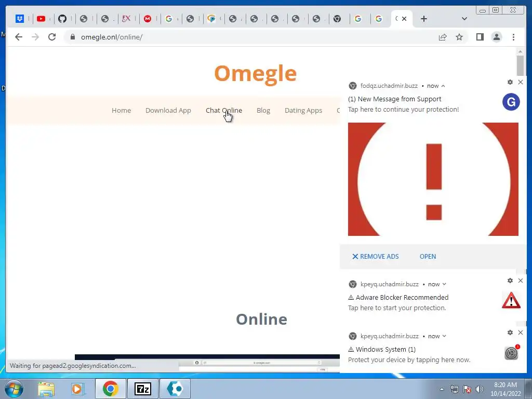Close the active Omegle tab

[x=404, y=19]
